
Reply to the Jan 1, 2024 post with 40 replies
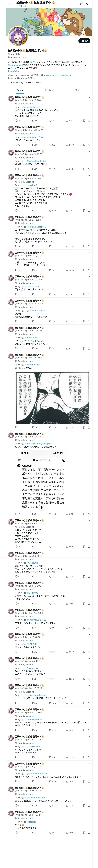pyautogui.click(x=18, y=121)
